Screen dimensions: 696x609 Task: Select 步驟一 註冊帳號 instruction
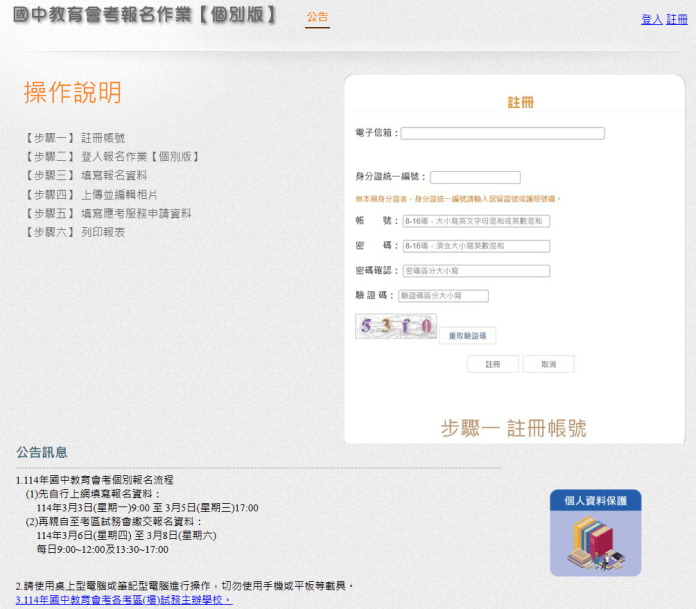(x=75, y=138)
